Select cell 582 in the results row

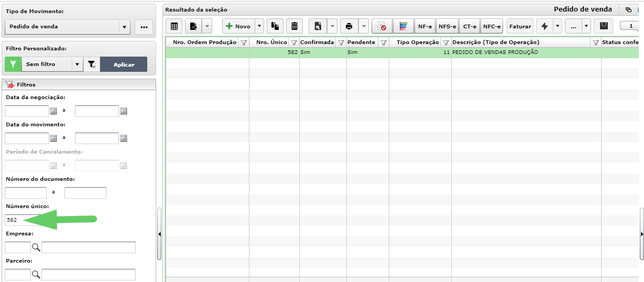pyautogui.click(x=274, y=52)
